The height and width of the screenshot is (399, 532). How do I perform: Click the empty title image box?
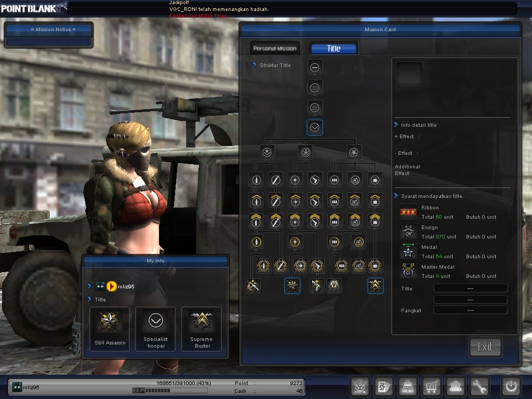(409, 73)
